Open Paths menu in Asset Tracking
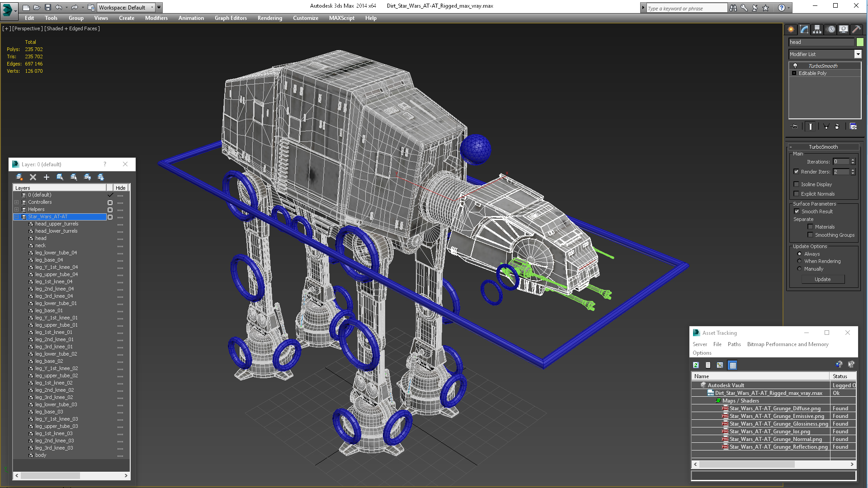This screenshot has height=488, width=868. click(x=734, y=344)
